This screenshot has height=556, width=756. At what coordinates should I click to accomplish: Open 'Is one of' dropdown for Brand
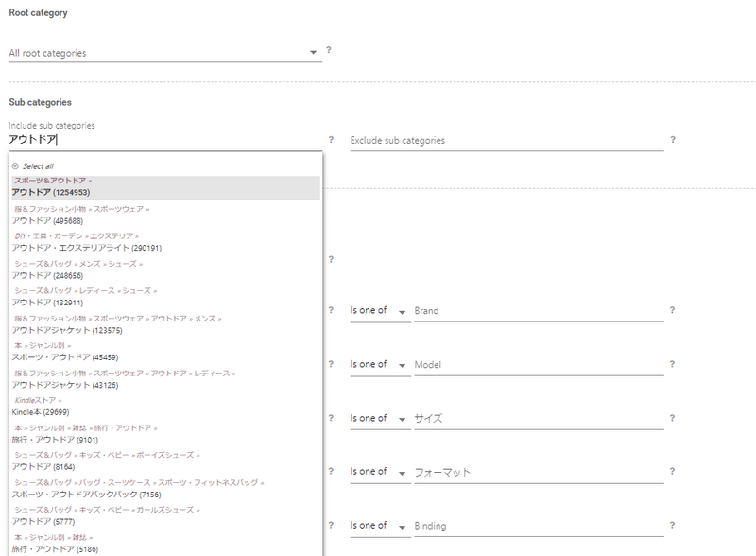pyautogui.click(x=377, y=310)
